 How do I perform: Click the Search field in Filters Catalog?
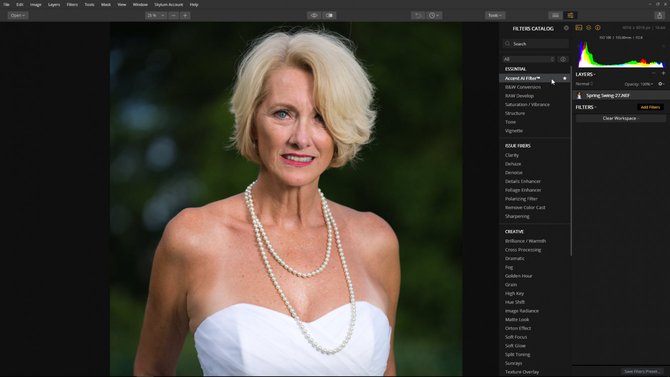(536, 44)
